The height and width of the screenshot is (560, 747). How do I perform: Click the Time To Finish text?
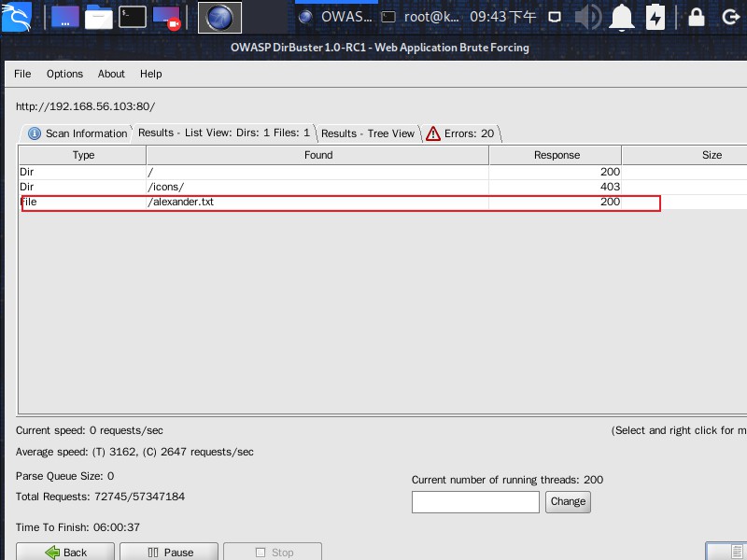point(78,527)
